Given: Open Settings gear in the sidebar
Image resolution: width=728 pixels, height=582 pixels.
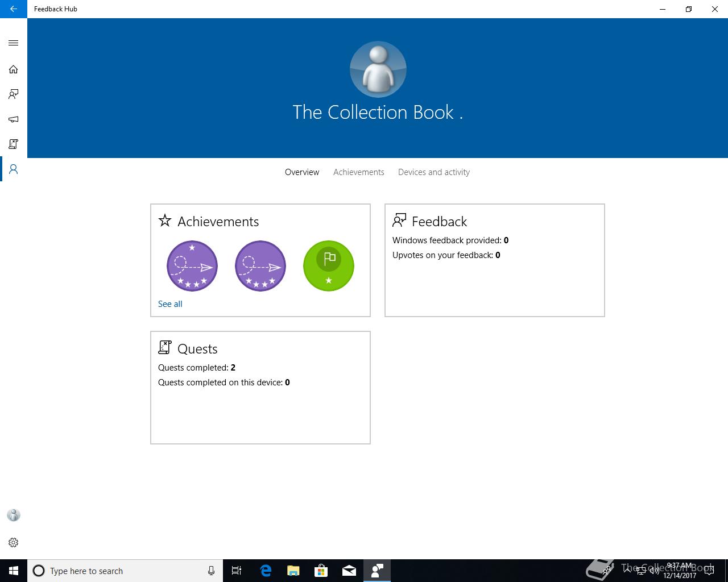Looking at the screenshot, I should (x=13, y=542).
